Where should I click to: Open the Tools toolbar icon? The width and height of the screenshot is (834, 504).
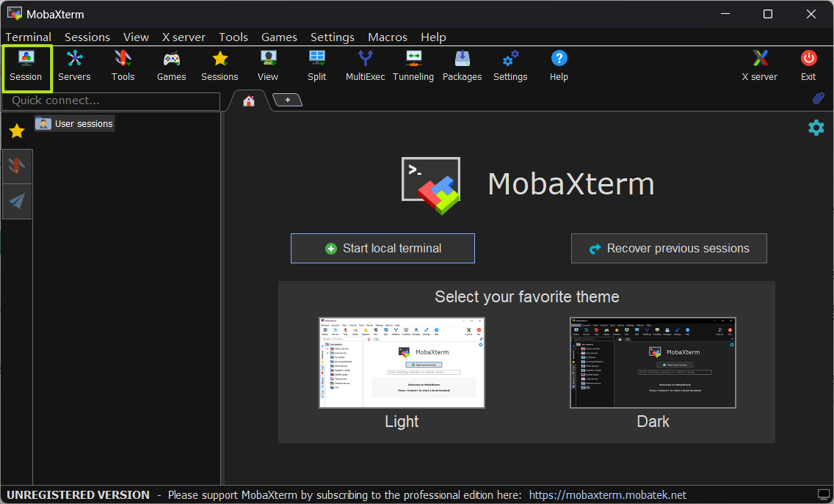click(x=123, y=67)
